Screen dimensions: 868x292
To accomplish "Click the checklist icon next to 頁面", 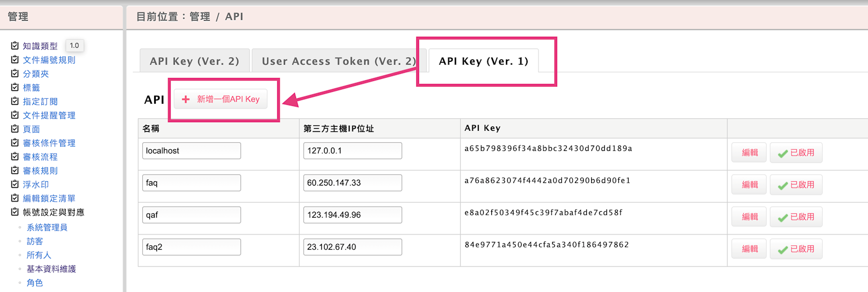I will tap(15, 129).
